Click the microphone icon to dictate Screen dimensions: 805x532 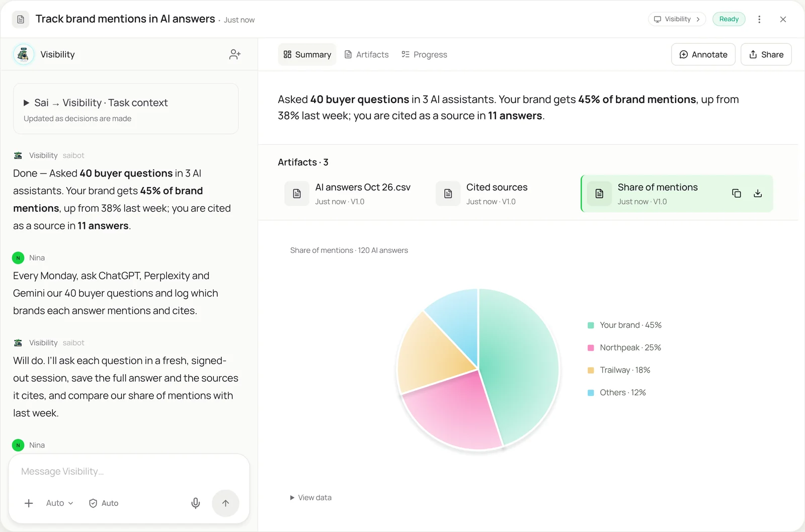[x=196, y=503]
